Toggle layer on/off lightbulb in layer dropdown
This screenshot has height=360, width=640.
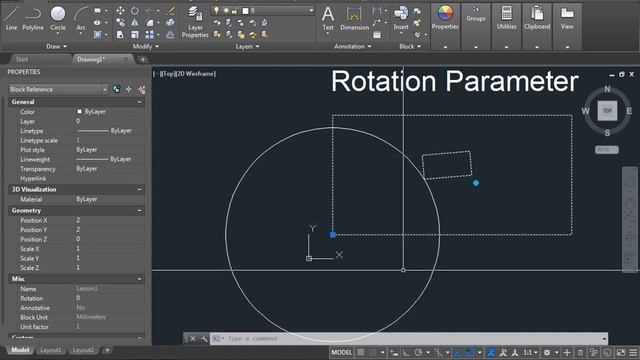(x=216, y=10)
